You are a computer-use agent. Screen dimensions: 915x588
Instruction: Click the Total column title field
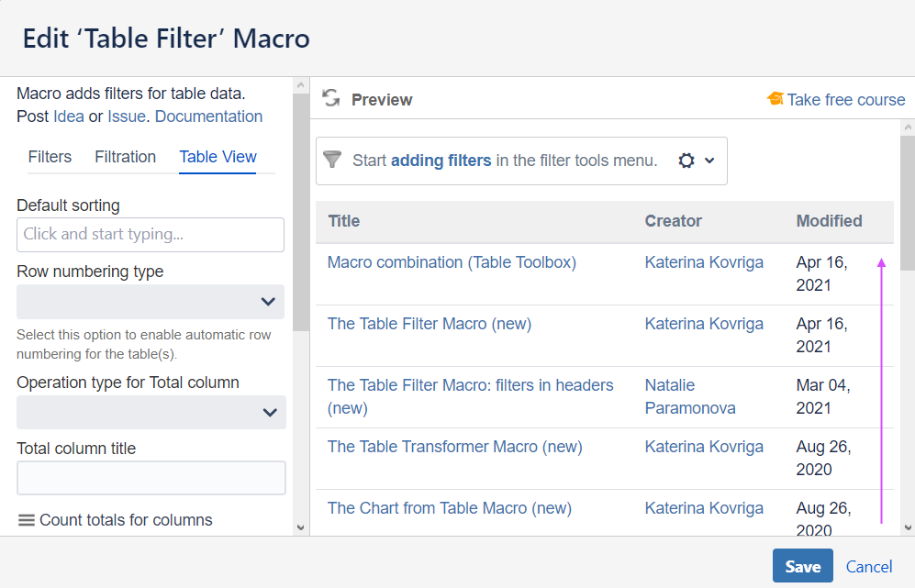click(151, 478)
